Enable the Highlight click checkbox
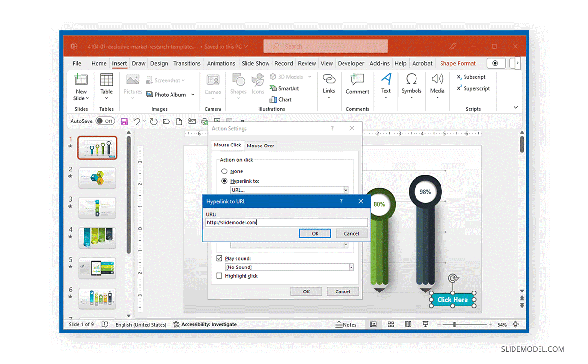588x364 pixels. (x=219, y=276)
